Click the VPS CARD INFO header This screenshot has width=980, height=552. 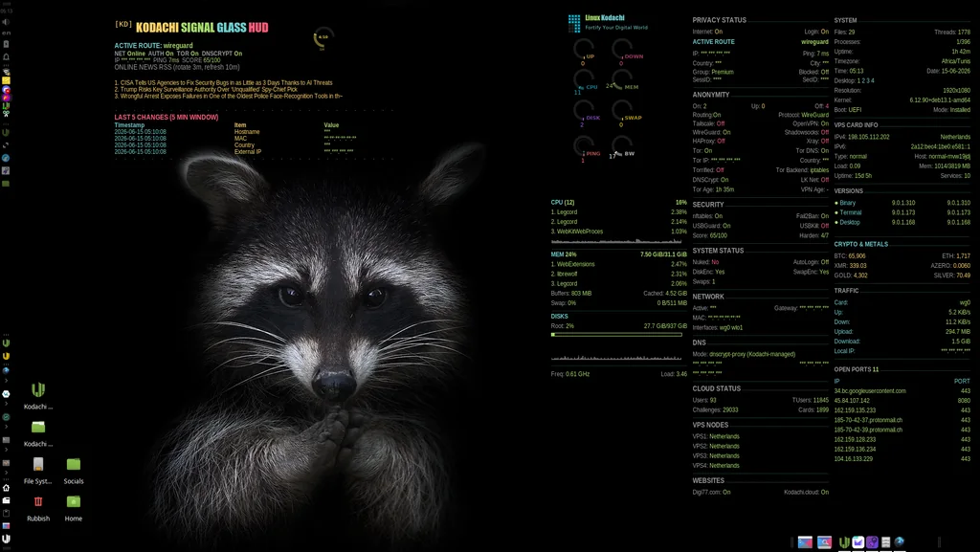coord(856,125)
